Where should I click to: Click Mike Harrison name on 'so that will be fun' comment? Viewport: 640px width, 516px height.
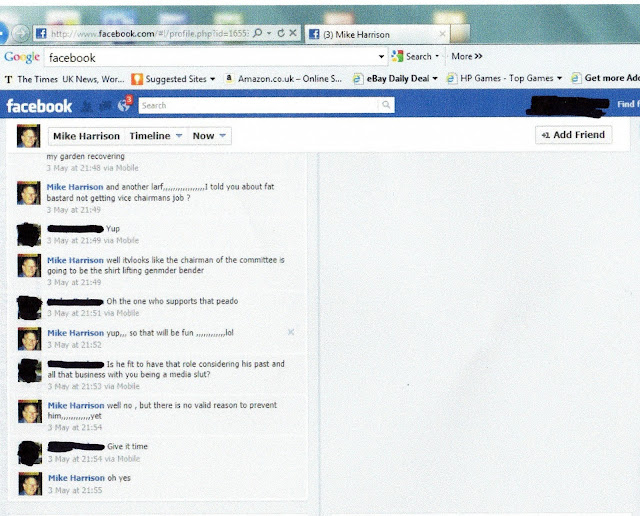pos(76,333)
